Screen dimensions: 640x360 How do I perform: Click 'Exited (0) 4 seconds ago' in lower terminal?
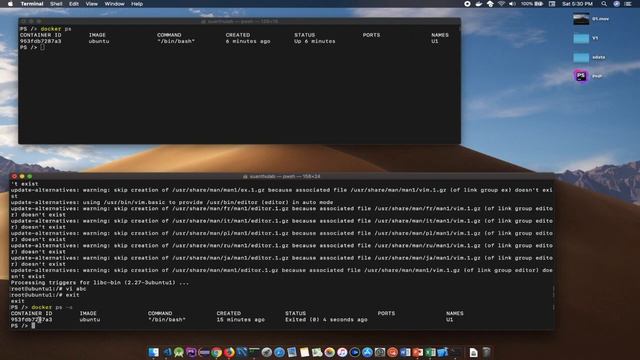(326, 320)
